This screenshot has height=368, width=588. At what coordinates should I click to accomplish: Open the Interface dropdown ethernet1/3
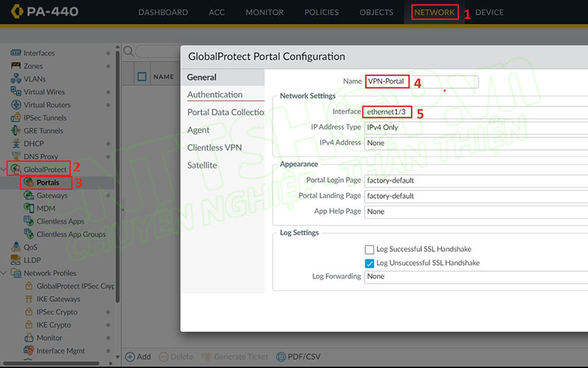[x=476, y=112]
